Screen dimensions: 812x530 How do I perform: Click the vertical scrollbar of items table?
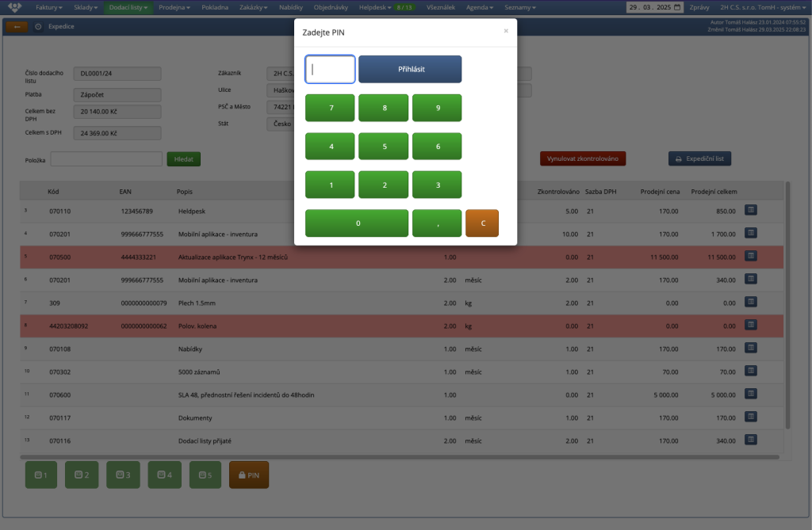click(x=787, y=309)
